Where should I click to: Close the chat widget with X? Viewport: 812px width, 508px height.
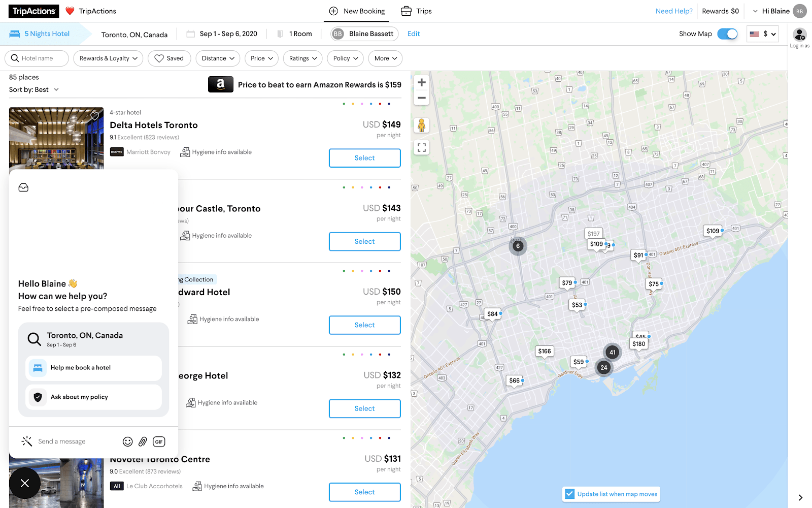click(x=25, y=483)
